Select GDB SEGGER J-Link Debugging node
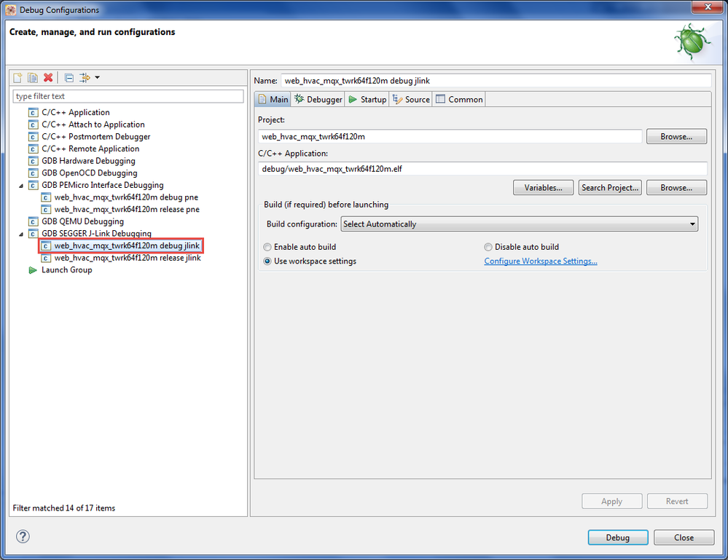The width and height of the screenshot is (728, 560). 96,233
